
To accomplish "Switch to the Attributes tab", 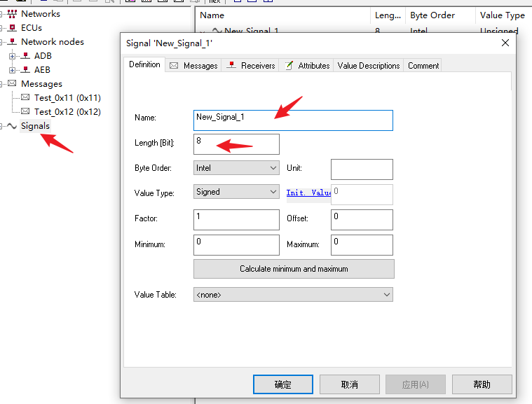I will click(x=307, y=65).
